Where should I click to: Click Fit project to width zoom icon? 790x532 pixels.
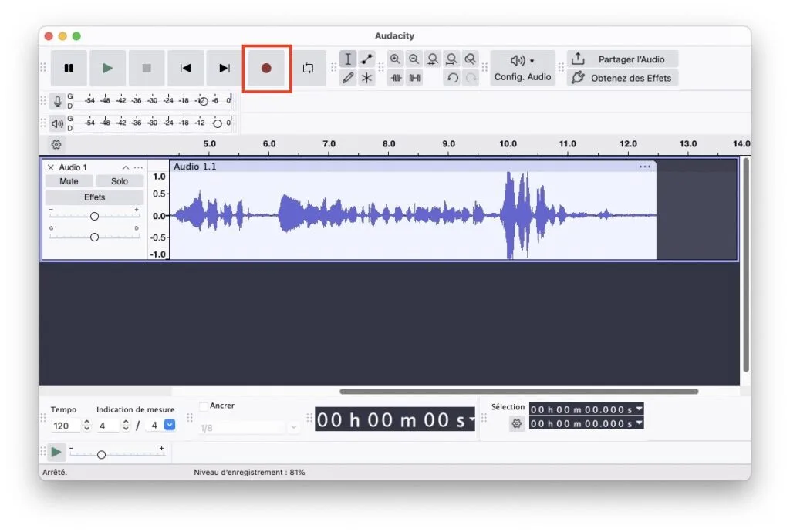click(x=451, y=59)
